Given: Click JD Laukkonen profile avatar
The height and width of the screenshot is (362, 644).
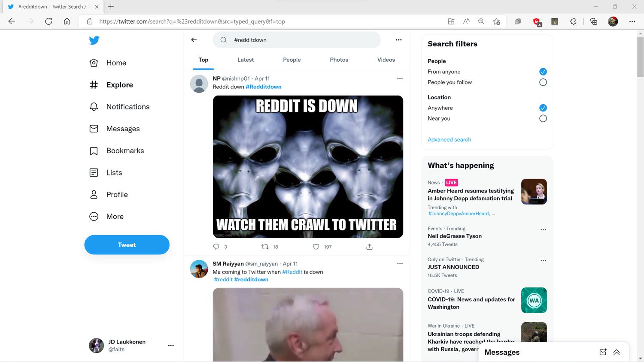Looking at the screenshot, I should pyautogui.click(x=96, y=345).
